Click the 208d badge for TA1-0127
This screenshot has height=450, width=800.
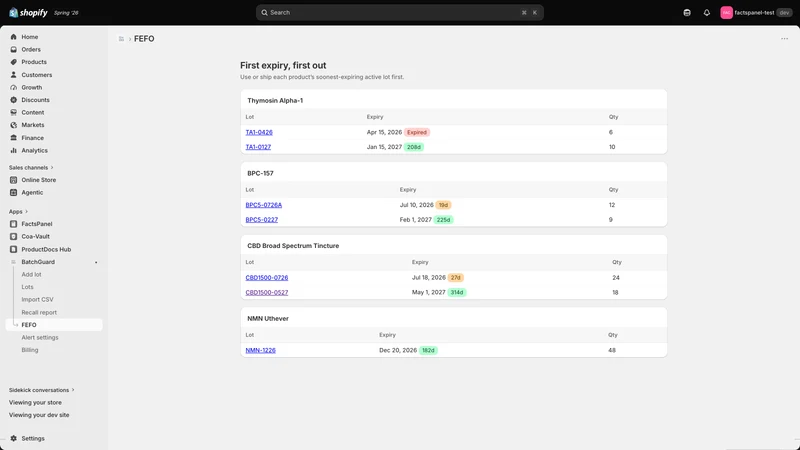[x=414, y=147]
